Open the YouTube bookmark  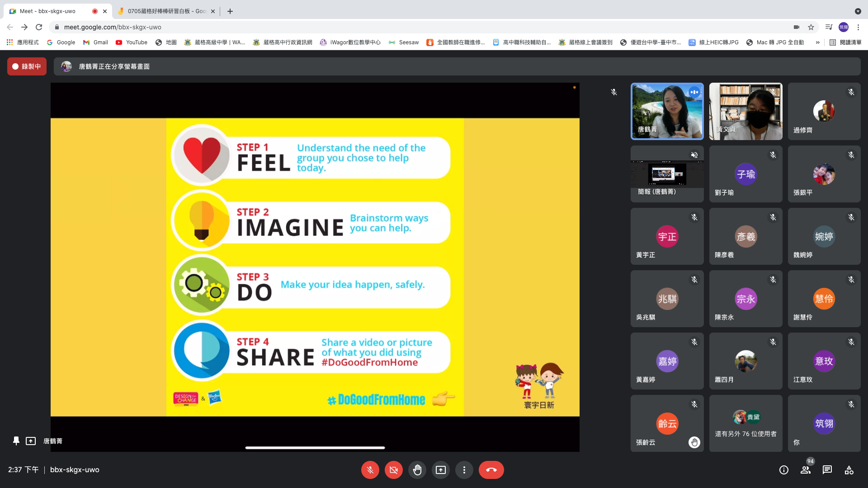pyautogui.click(x=132, y=42)
